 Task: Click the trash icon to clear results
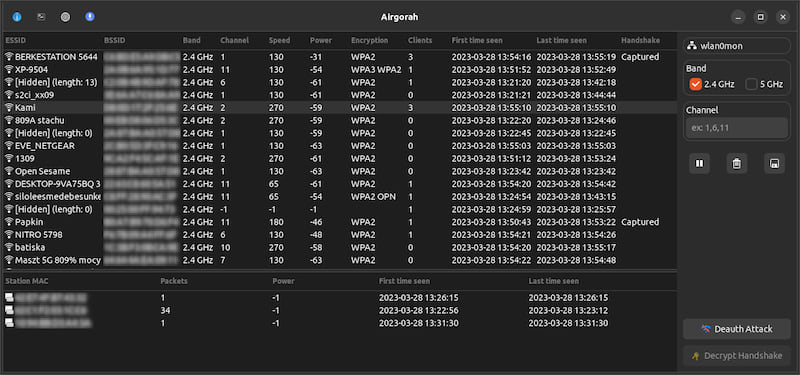(x=737, y=164)
